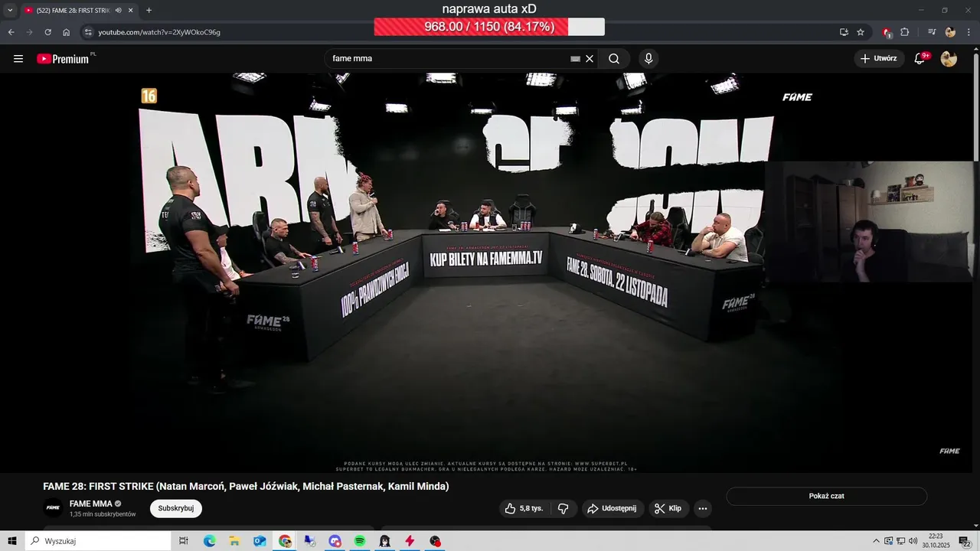Bookmark this page with star icon
980x551 pixels.
point(861,32)
